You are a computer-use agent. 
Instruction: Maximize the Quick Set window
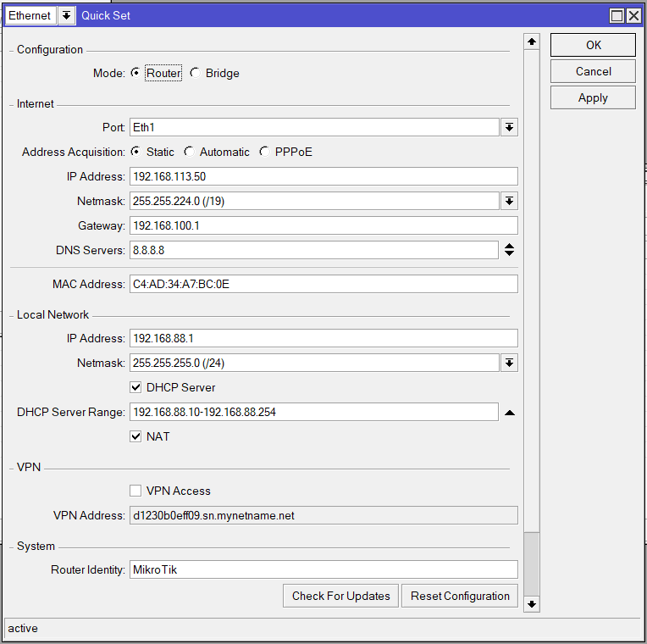(x=617, y=16)
